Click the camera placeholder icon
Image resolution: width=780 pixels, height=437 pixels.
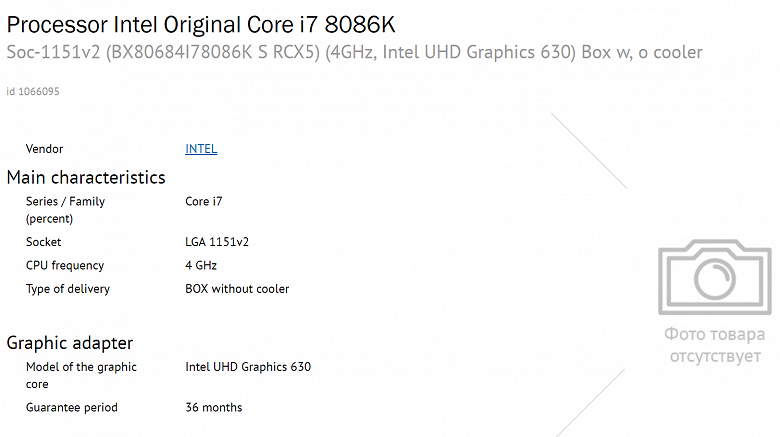coord(714,279)
